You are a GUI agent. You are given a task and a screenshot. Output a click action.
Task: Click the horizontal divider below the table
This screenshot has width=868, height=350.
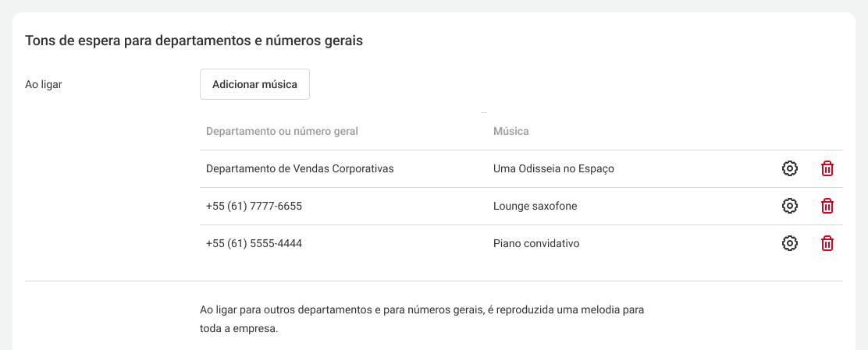click(x=433, y=281)
